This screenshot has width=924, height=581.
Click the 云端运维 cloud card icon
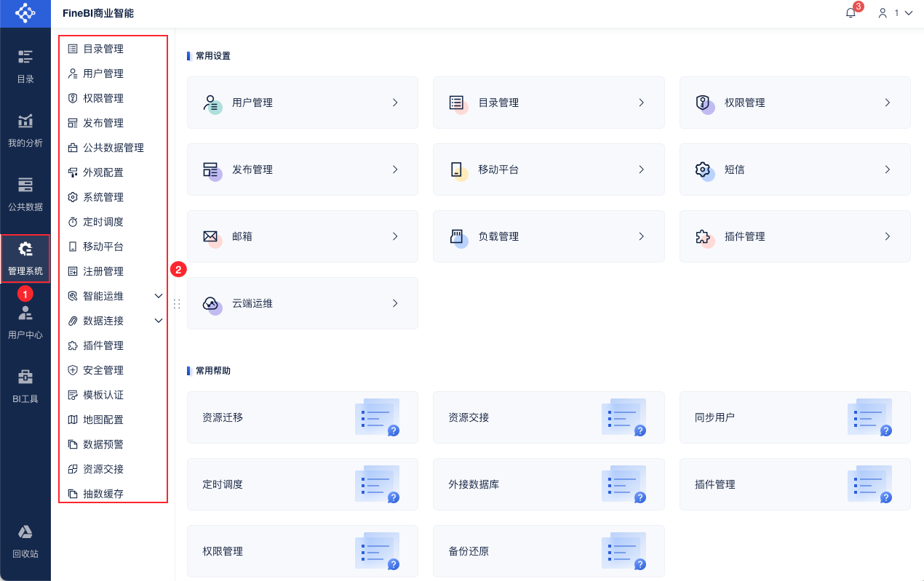(212, 305)
